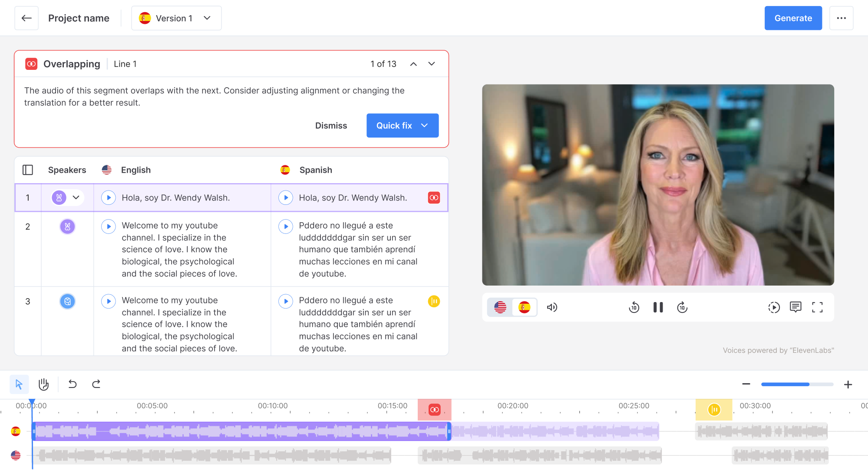This screenshot has width=868, height=470.
Task: Mute the video volume
Action: point(552,307)
